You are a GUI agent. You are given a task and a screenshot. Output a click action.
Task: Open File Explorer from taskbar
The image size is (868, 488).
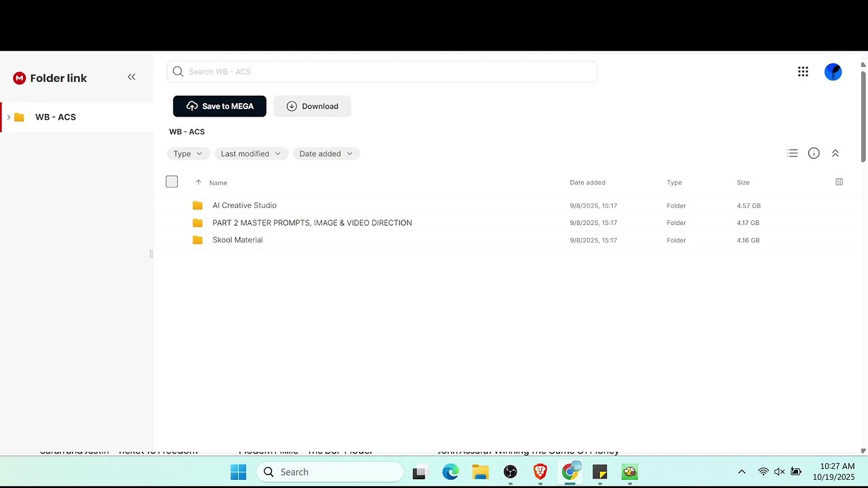point(480,472)
